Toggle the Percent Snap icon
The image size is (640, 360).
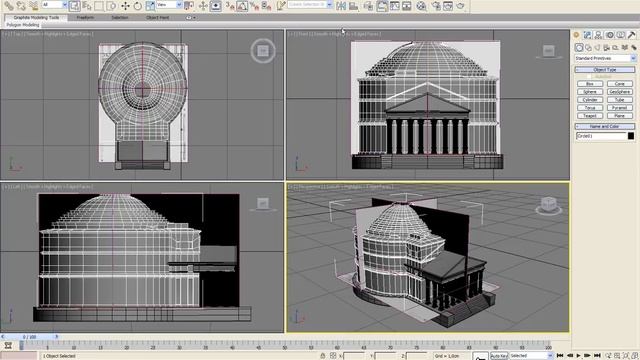click(x=254, y=6)
